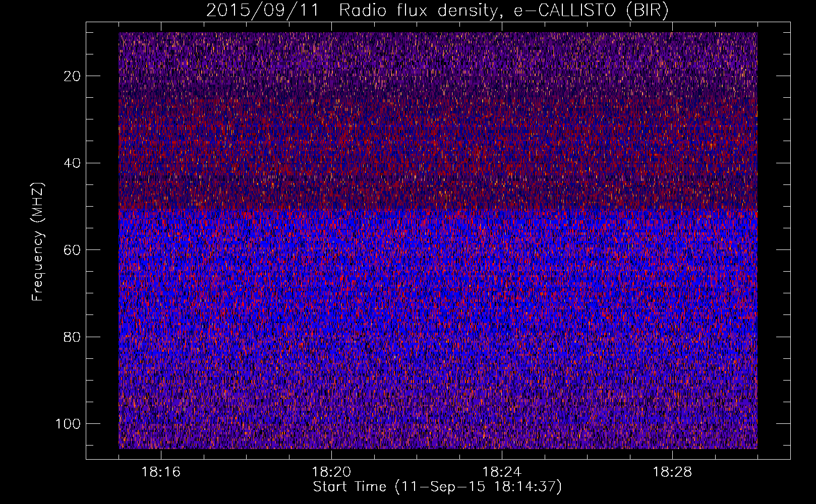This screenshot has height=504, width=816.
Task: Click the time tick label '18:16'
Action: (x=161, y=472)
